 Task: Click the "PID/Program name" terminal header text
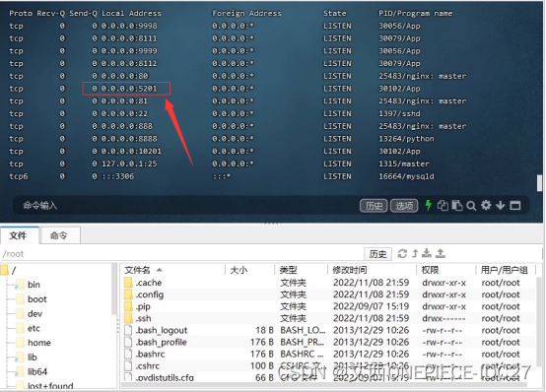point(416,13)
